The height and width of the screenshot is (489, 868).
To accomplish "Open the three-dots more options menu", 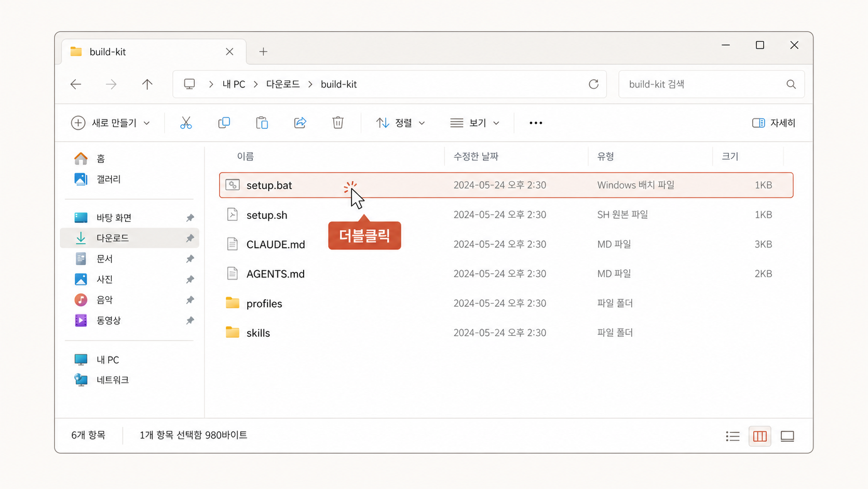I will click(536, 123).
